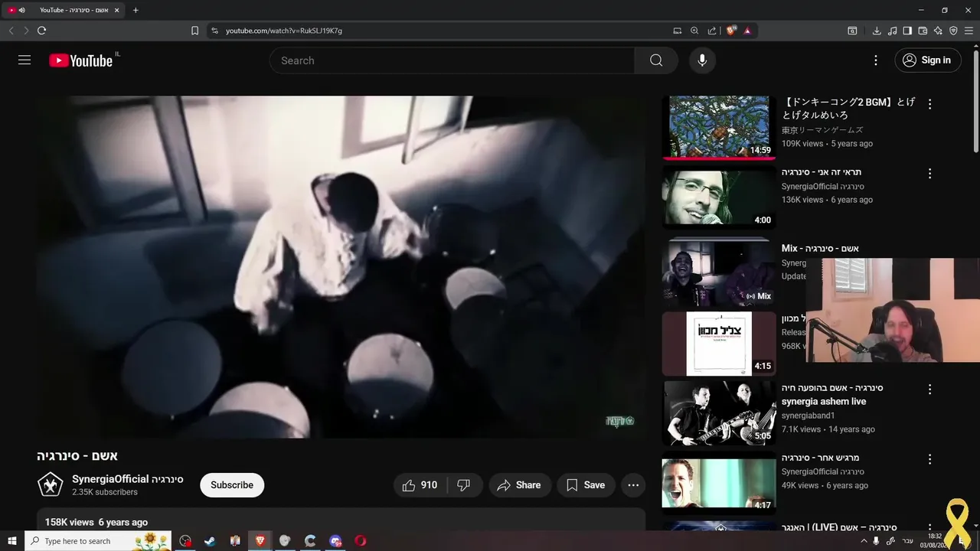Open new browser tab

(136, 10)
